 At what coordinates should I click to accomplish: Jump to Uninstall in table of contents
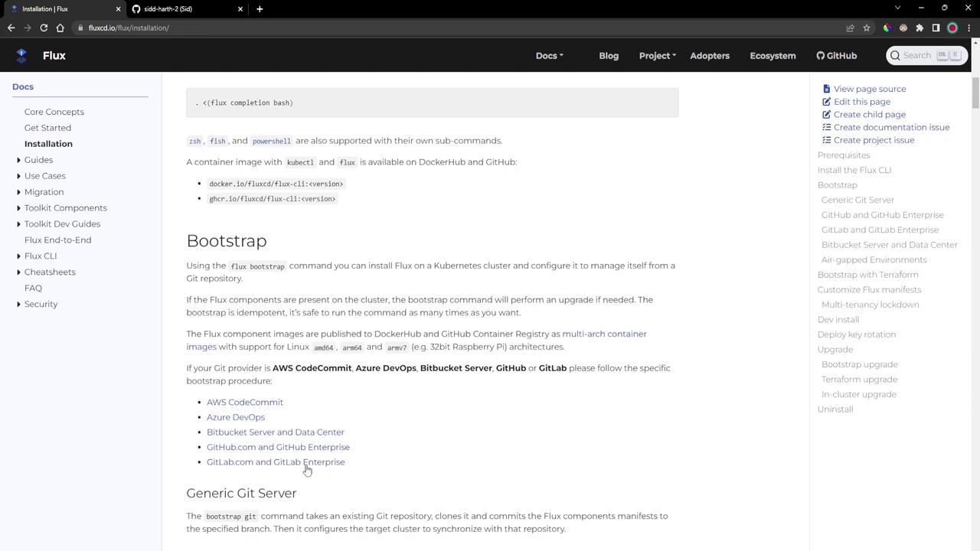coord(835,409)
